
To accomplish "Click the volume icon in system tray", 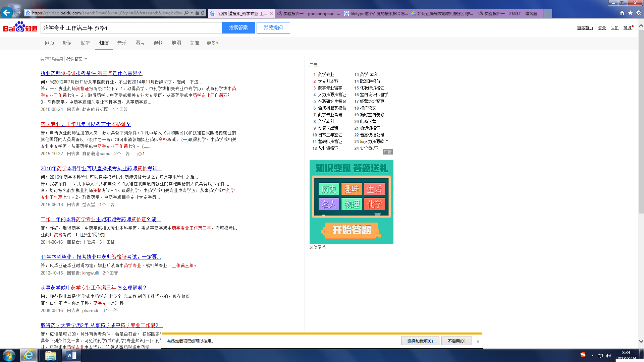I will 608,356.
